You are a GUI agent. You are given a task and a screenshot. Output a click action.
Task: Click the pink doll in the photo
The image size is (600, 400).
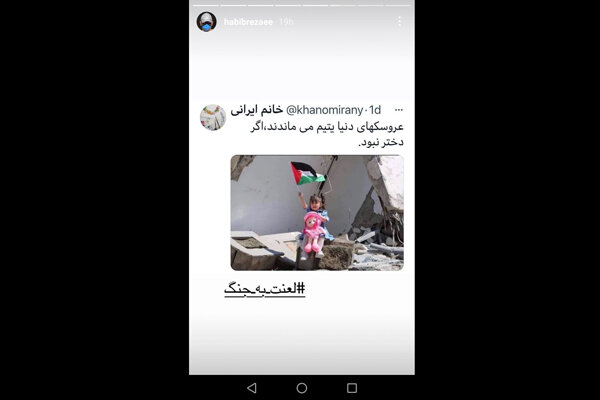[313, 232]
